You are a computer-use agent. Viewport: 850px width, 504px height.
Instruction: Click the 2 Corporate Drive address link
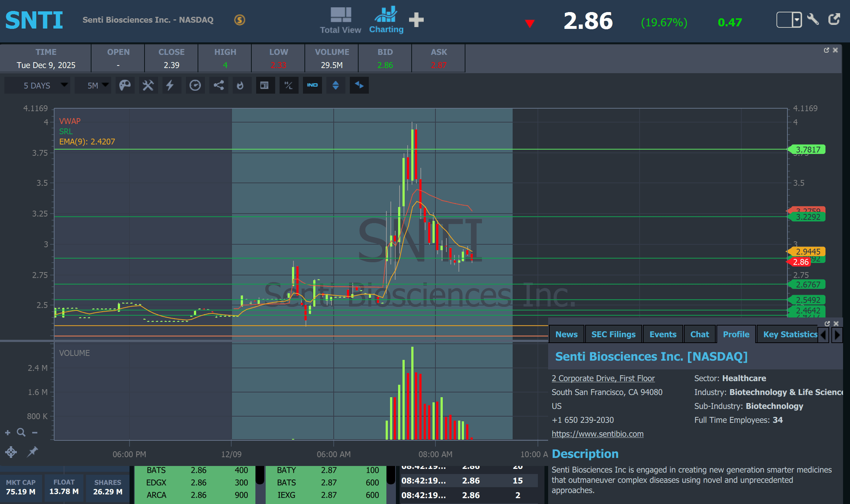click(603, 378)
